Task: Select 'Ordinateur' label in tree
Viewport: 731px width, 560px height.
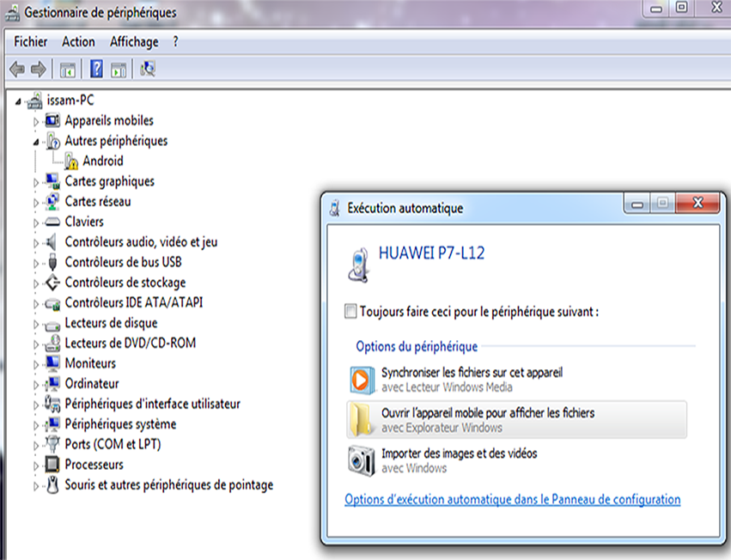Action: tap(92, 384)
